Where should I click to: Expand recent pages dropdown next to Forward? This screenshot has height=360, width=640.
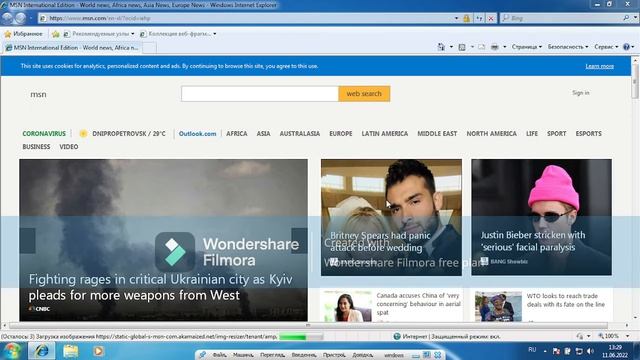[31, 18]
